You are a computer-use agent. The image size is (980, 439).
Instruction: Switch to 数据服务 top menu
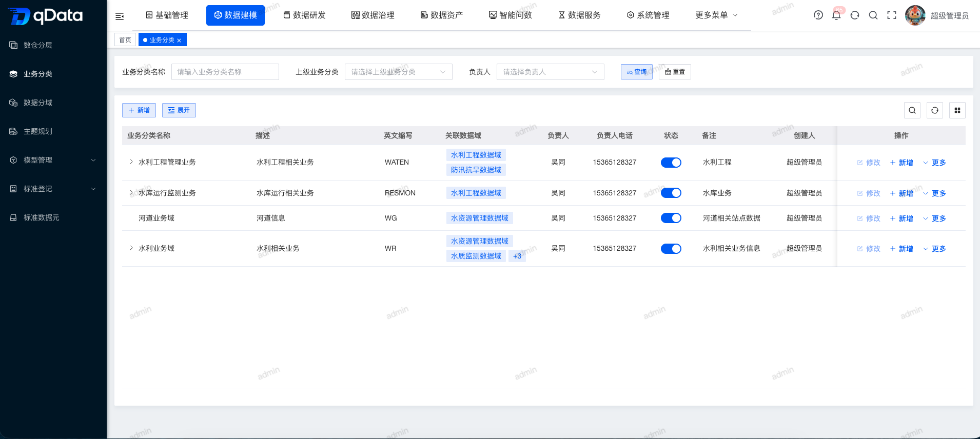pos(579,15)
